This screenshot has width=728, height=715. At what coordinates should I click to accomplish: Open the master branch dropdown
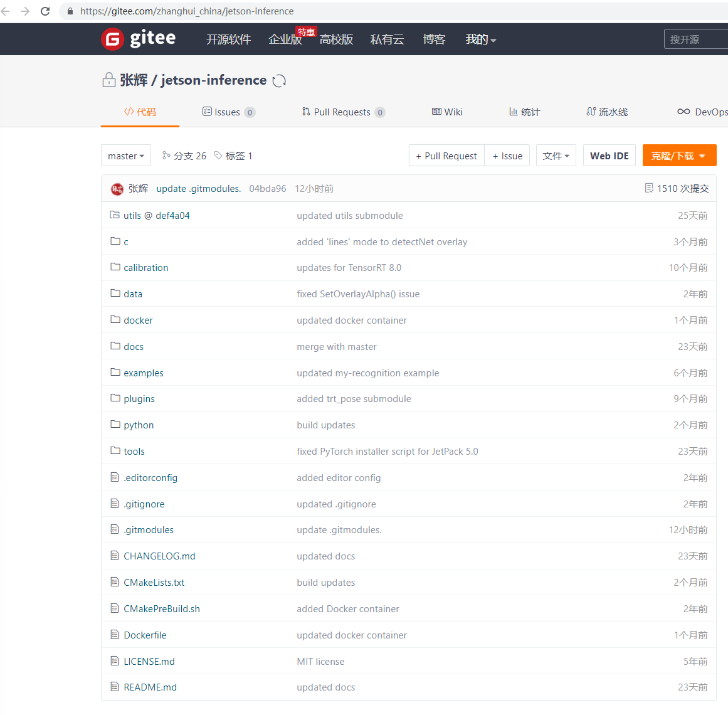click(x=126, y=156)
